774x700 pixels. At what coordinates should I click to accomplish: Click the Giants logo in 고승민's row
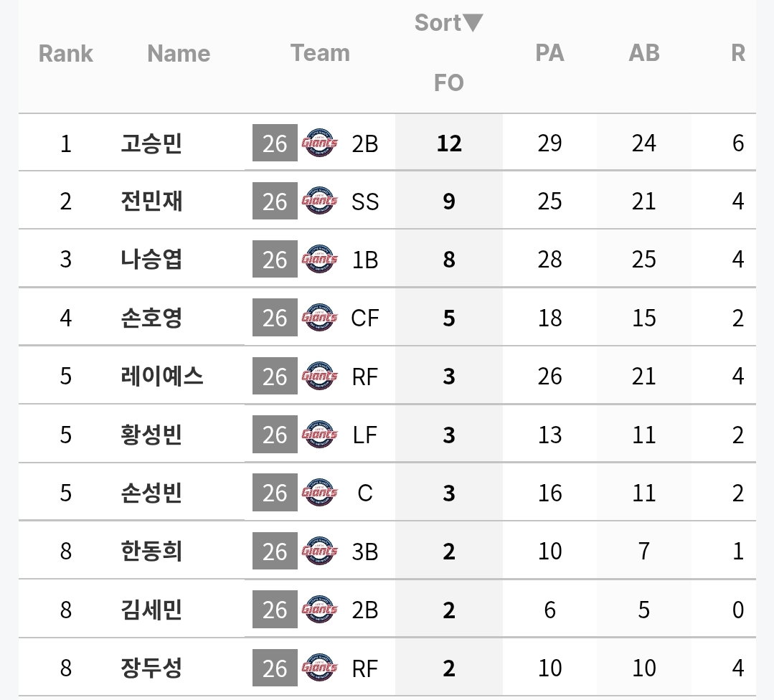(x=319, y=143)
